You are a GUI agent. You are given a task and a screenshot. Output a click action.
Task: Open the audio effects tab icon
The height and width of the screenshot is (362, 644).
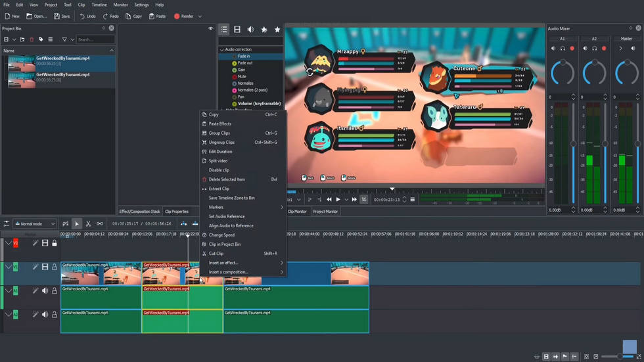[x=250, y=30]
